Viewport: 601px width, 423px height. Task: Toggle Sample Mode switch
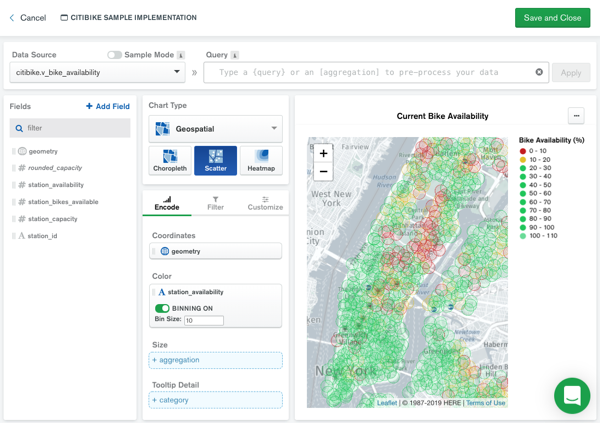click(114, 55)
